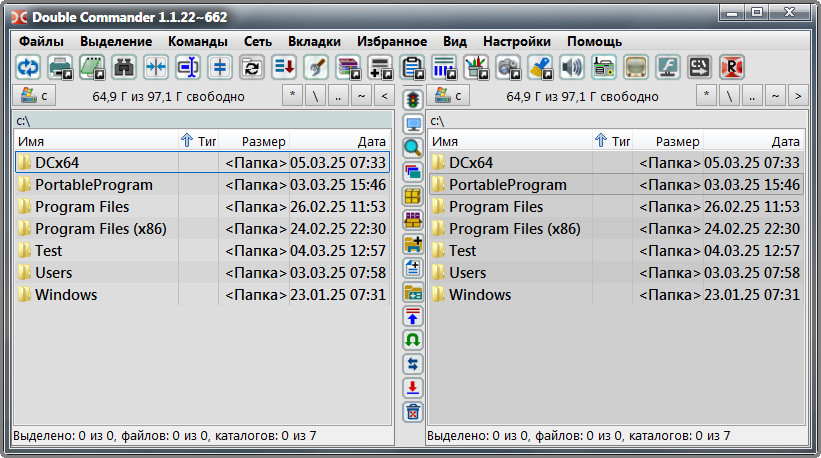Click the clipboard shortcut toolbar icon
The image size is (821, 458).
[x=413, y=67]
